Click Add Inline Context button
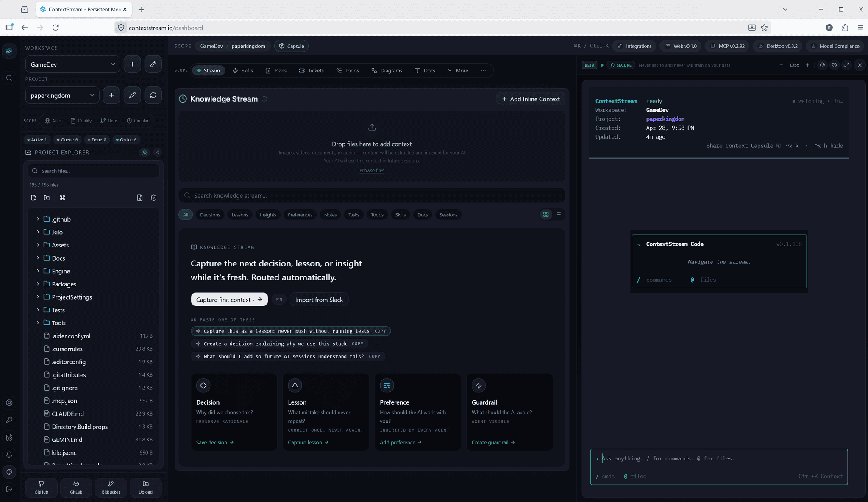 (x=531, y=99)
